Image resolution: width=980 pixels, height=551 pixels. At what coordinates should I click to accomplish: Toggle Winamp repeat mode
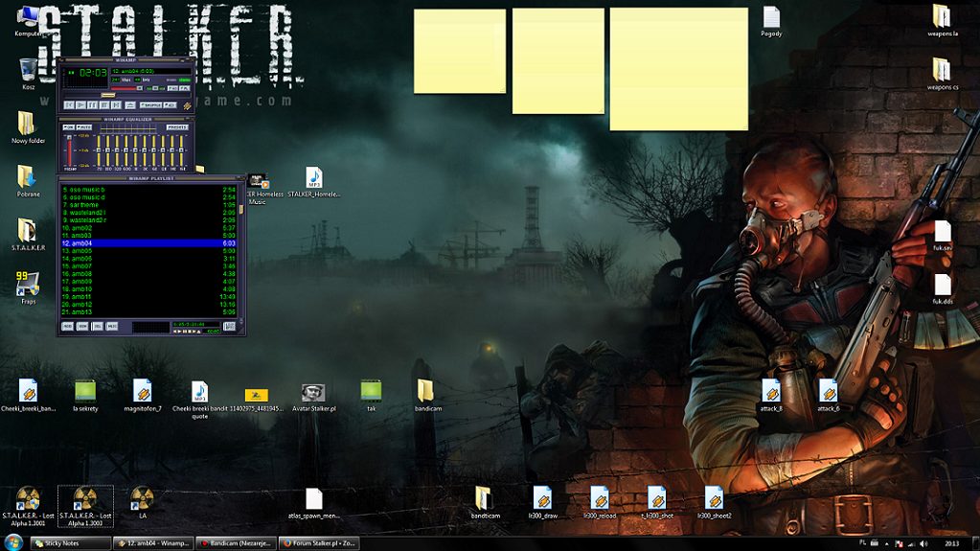click(170, 105)
